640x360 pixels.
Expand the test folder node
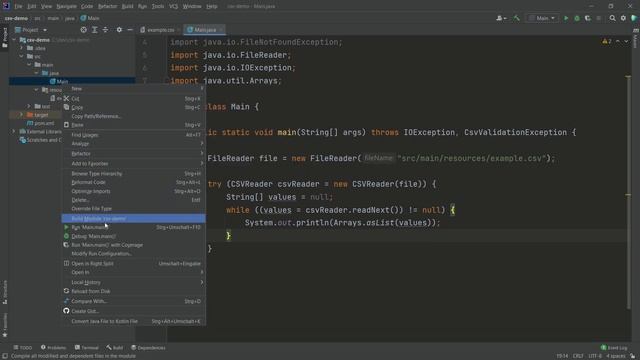click(x=29, y=106)
